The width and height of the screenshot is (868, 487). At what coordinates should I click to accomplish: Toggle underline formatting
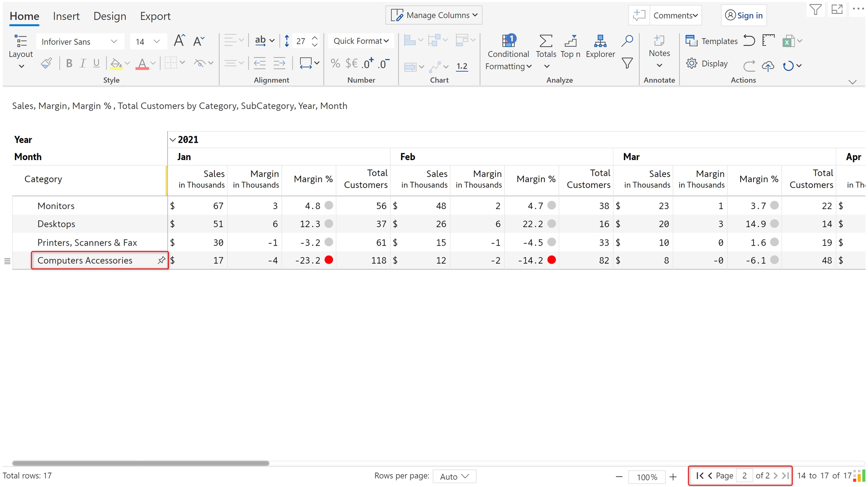(x=96, y=63)
